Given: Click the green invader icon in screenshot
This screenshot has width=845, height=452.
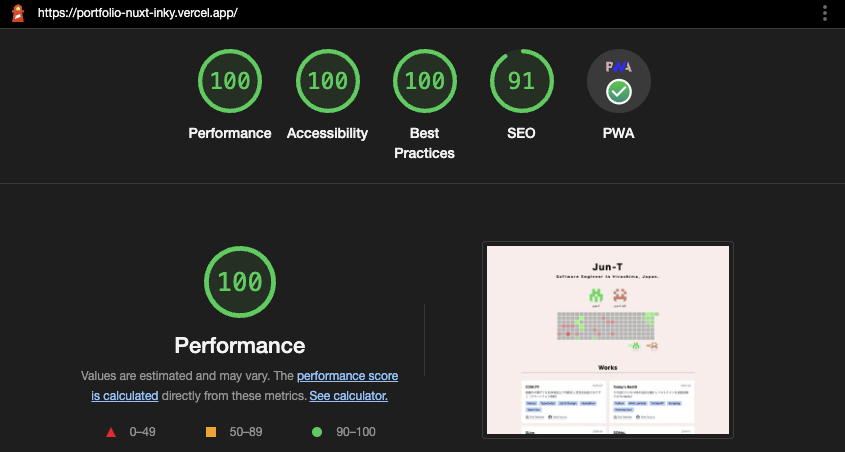Looking at the screenshot, I should (596, 295).
